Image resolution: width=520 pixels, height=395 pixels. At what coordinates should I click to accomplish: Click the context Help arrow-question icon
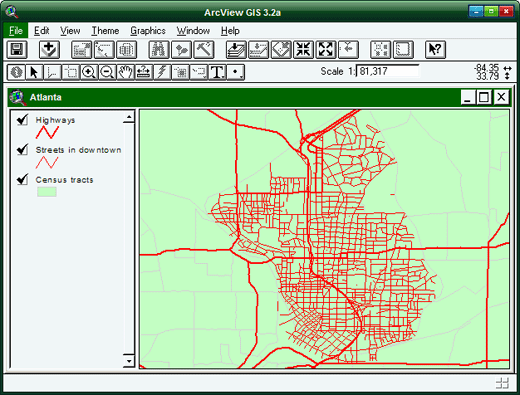[x=435, y=50]
